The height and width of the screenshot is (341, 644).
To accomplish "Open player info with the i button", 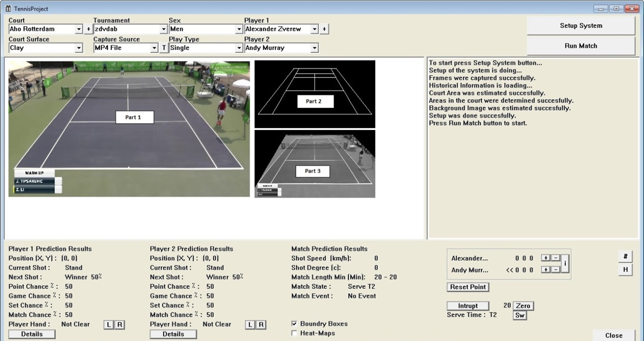I will 565,263.
